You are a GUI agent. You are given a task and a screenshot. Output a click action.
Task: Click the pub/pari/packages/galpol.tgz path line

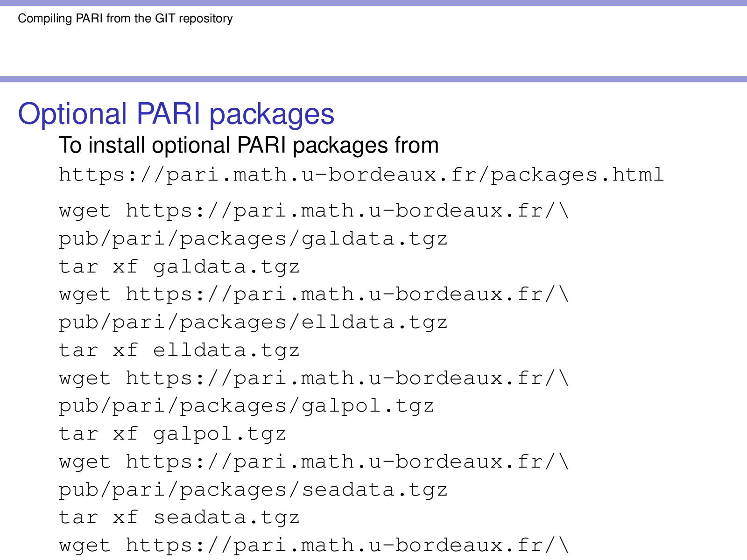click(247, 406)
